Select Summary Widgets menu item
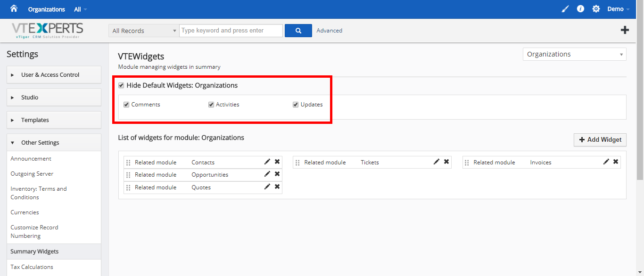Image resolution: width=644 pixels, height=276 pixels. [x=54, y=252]
